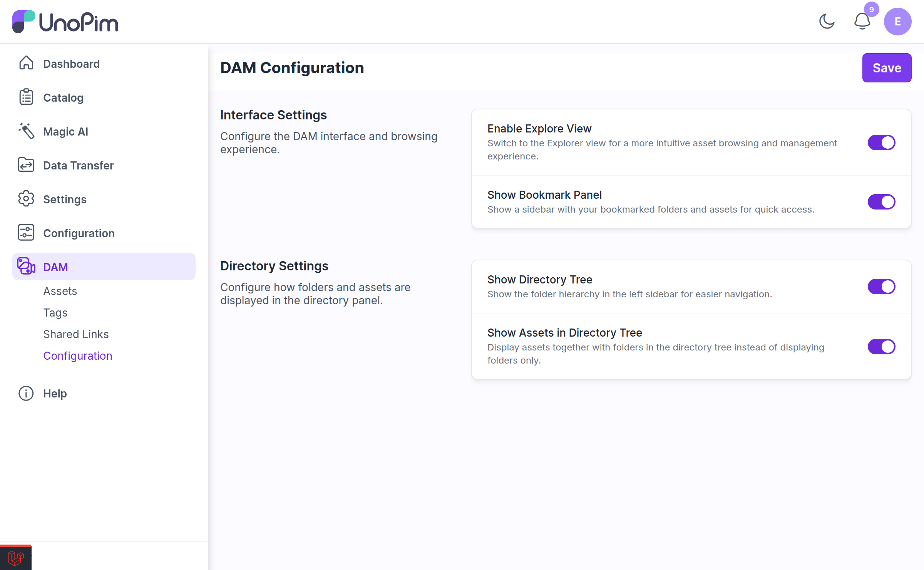
Task: Save the DAM configuration
Action: point(887,68)
